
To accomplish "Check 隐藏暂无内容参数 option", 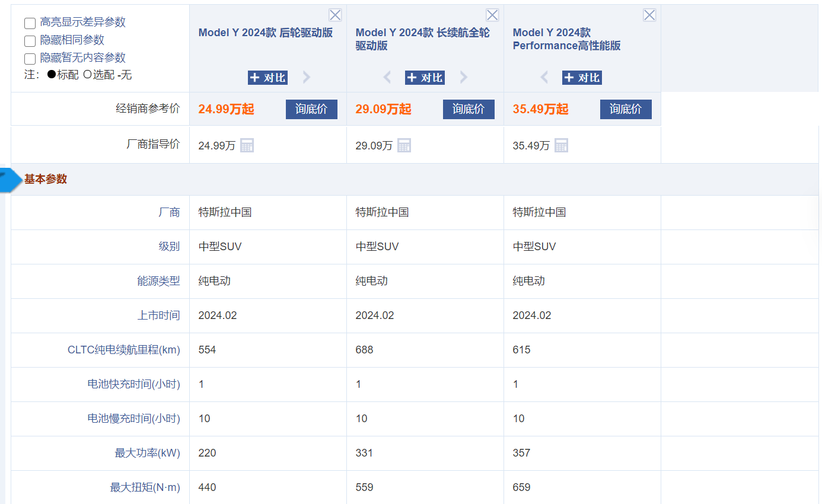I will (30, 59).
